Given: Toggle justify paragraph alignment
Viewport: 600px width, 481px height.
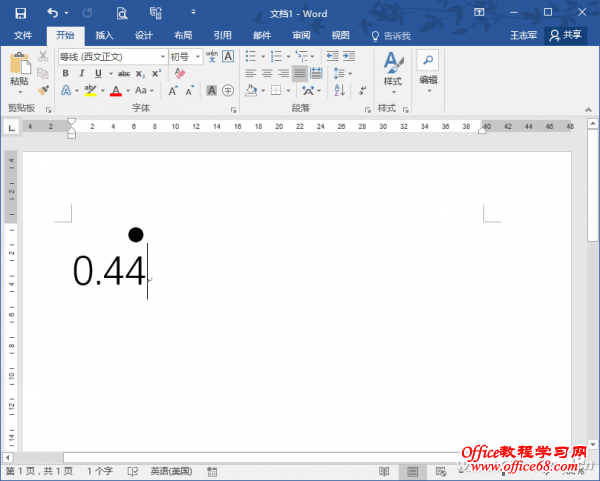Looking at the screenshot, I should pyautogui.click(x=300, y=73).
